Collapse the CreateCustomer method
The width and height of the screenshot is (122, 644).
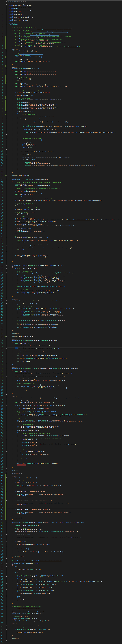(6, 398)
